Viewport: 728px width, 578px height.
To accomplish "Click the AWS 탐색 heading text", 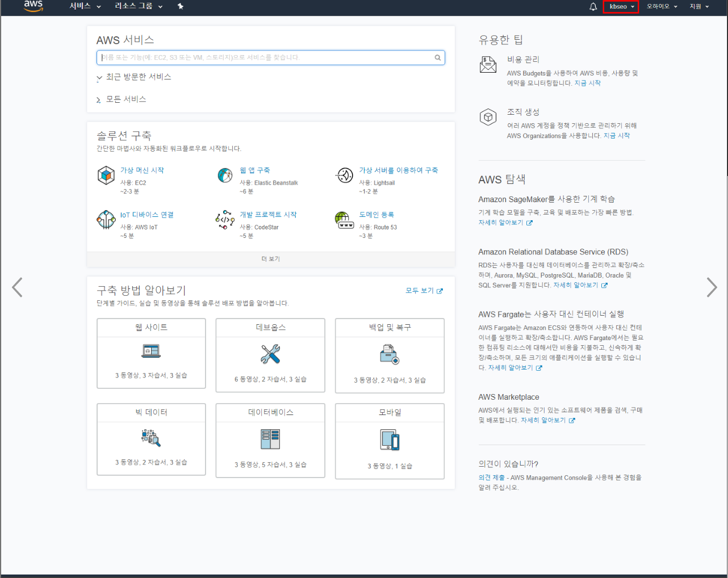I will point(502,179).
